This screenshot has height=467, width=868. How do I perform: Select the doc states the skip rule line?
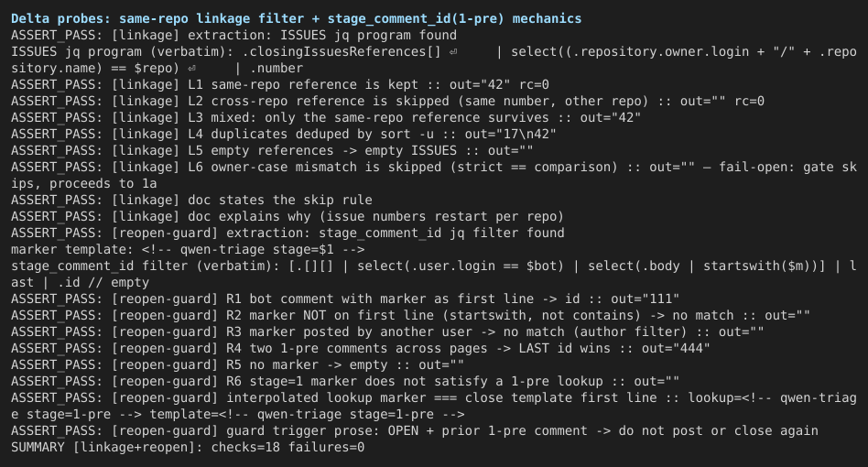191,201
